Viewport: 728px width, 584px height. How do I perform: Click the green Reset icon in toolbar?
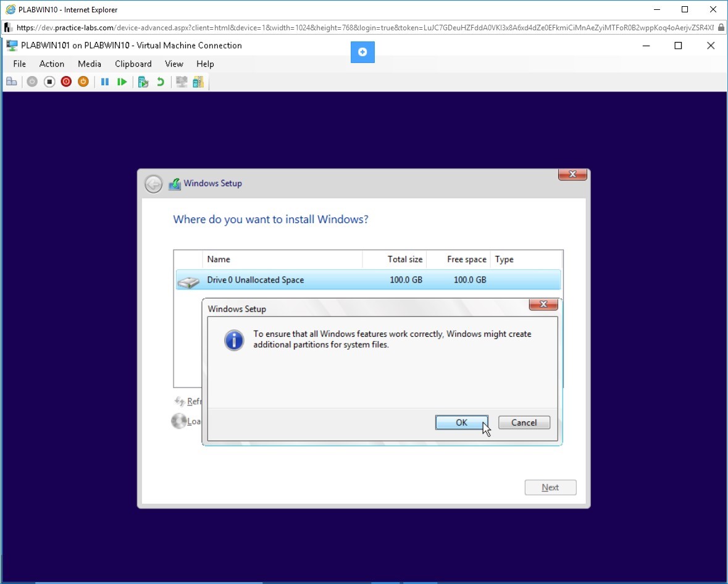(122, 82)
